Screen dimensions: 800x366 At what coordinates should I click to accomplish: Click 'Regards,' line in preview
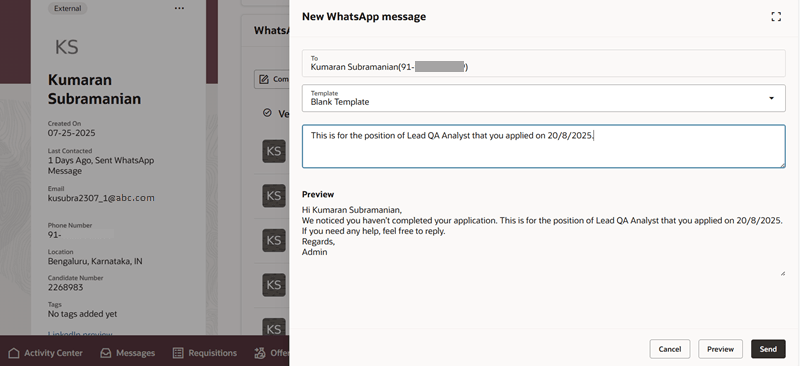pos(318,241)
